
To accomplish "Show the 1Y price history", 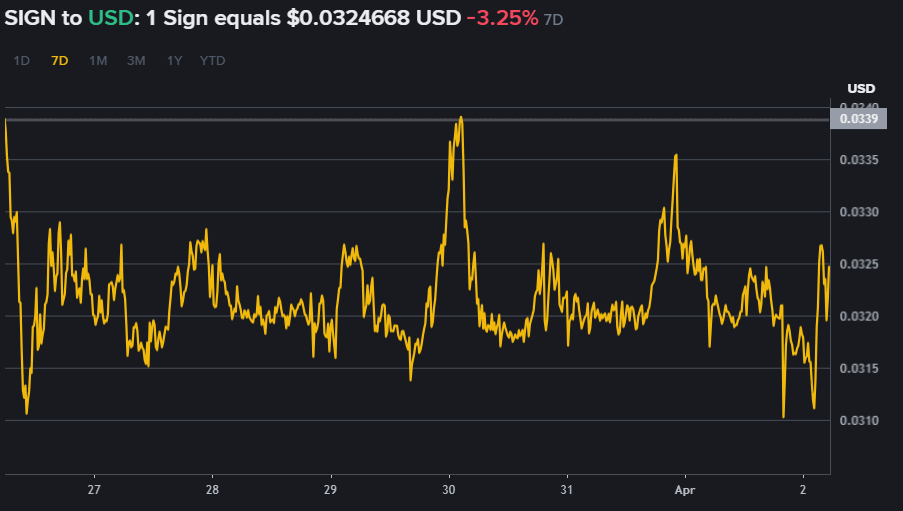I will point(174,60).
